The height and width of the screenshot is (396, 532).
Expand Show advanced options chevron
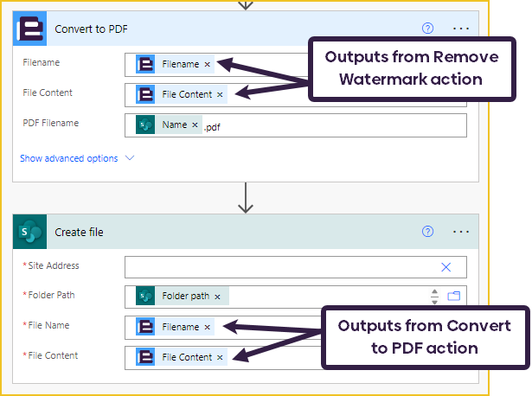tap(130, 158)
